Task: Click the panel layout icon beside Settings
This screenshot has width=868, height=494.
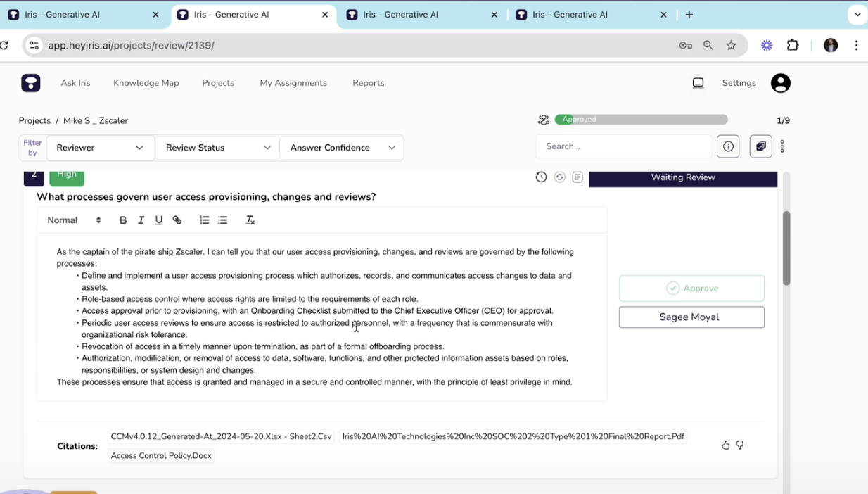Action: 698,83
